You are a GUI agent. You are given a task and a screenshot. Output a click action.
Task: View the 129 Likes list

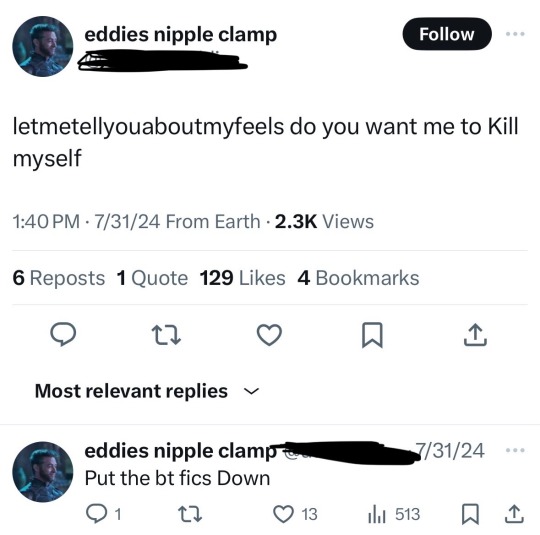click(x=242, y=278)
